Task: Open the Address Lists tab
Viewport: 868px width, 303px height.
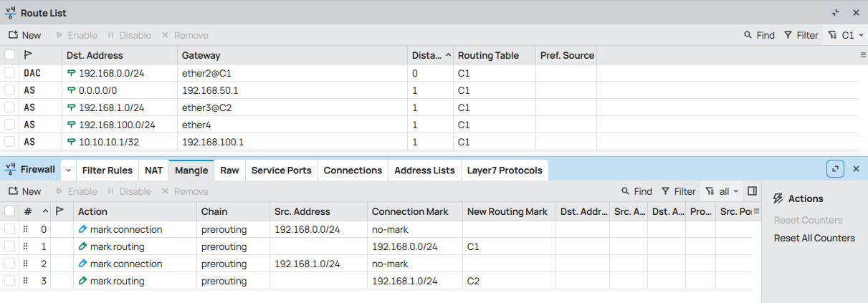Action: pos(424,170)
